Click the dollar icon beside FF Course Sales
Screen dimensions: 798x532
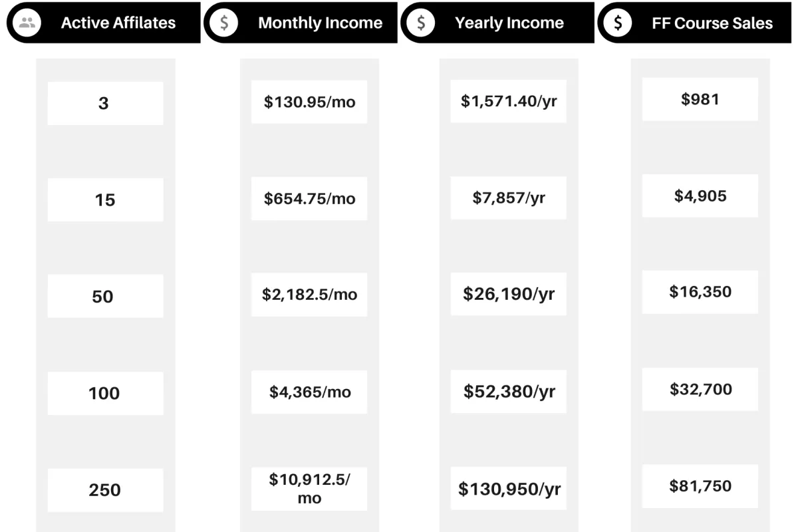pos(618,23)
